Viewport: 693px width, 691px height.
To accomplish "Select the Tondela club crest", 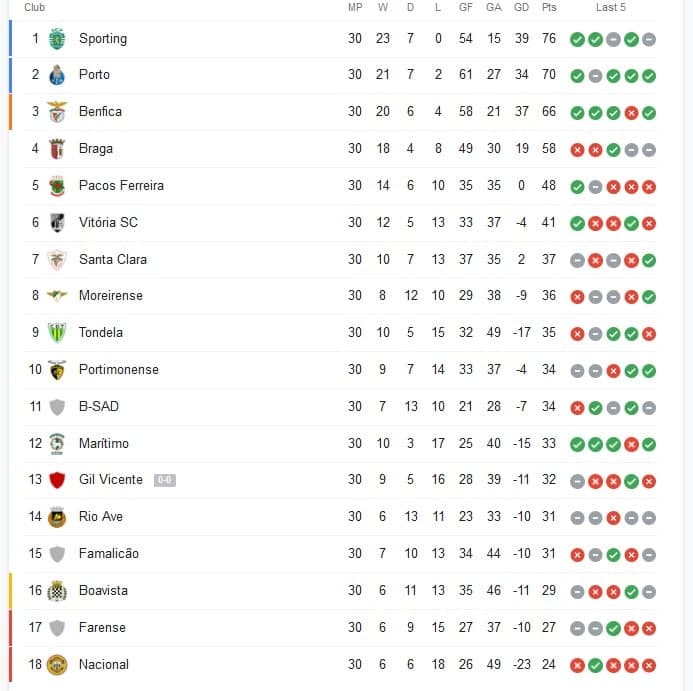I will pos(57,333).
